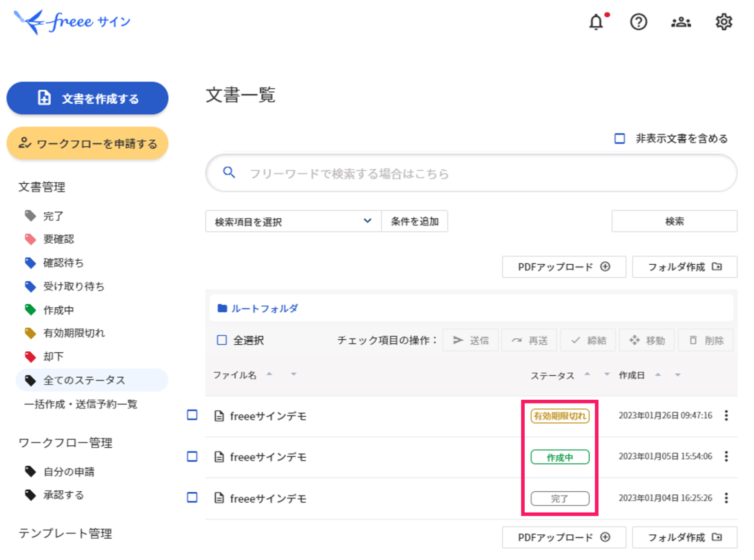
Task: Sort ファイル名 column descending
Action: pos(293,374)
